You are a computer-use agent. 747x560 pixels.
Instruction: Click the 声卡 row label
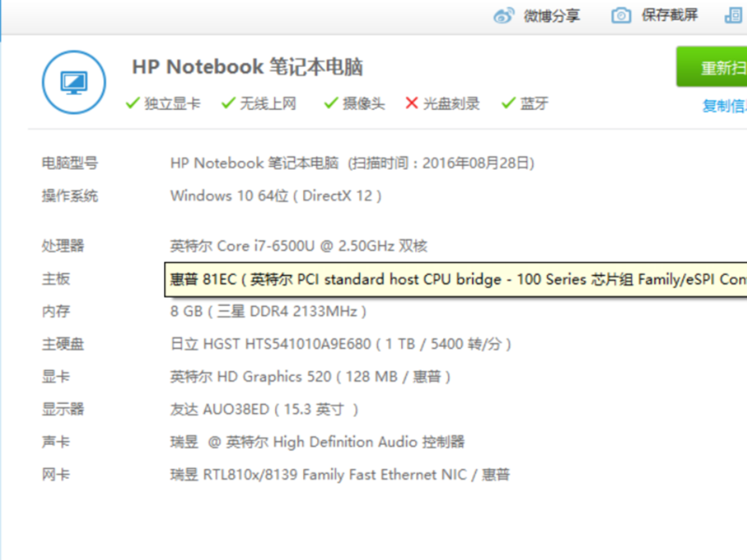[56, 442]
